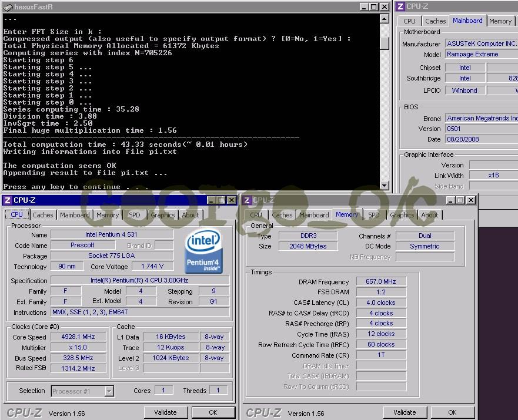Click the 60 clocks tRFC value
This screenshot has width=518, height=420.
click(381, 344)
